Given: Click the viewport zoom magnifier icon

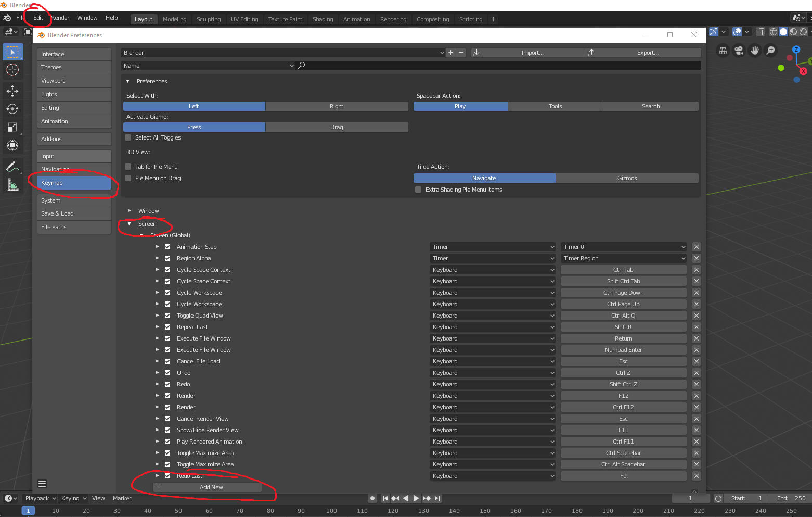Looking at the screenshot, I should tap(770, 51).
